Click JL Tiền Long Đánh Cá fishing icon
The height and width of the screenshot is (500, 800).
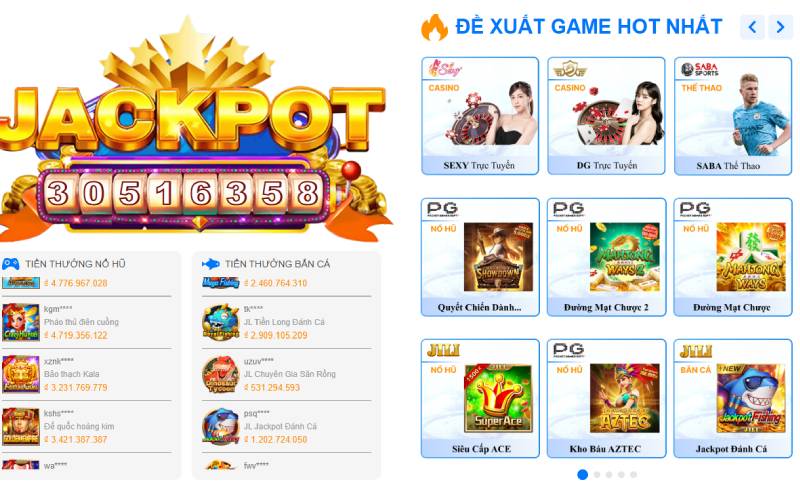[221, 322]
